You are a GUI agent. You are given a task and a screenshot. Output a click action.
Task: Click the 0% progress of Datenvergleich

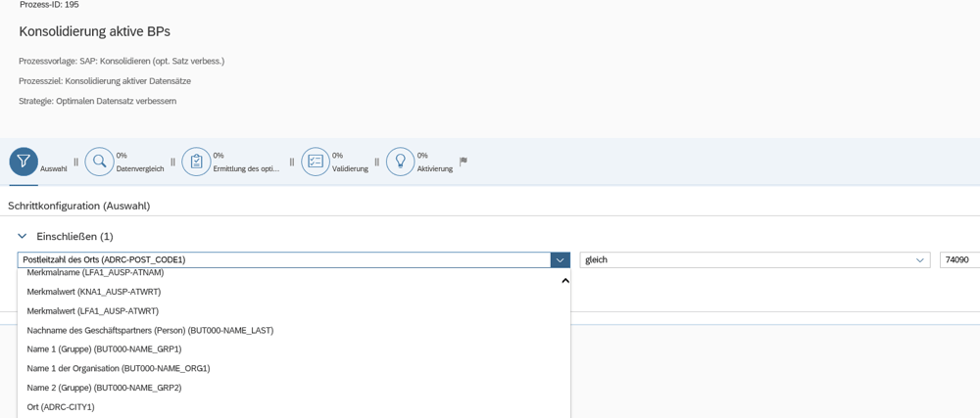pyautogui.click(x=122, y=156)
